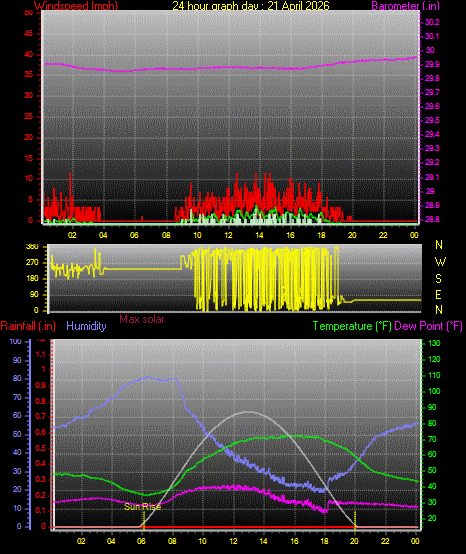Click the barometer value 29.5
Screen dimensions: 466x554
tap(432, 120)
